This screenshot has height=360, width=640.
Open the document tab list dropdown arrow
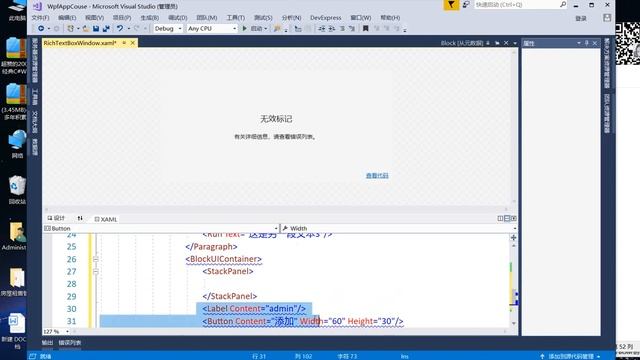point(515,43)
